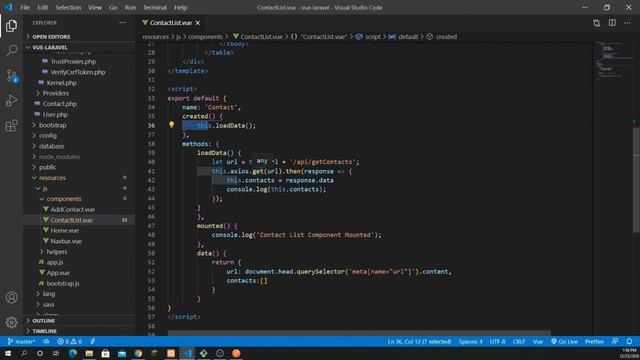Open the Manage gear icon
The width and height of the screenshot is (640, 360).
pyautogui.click(x=11, y=322)
